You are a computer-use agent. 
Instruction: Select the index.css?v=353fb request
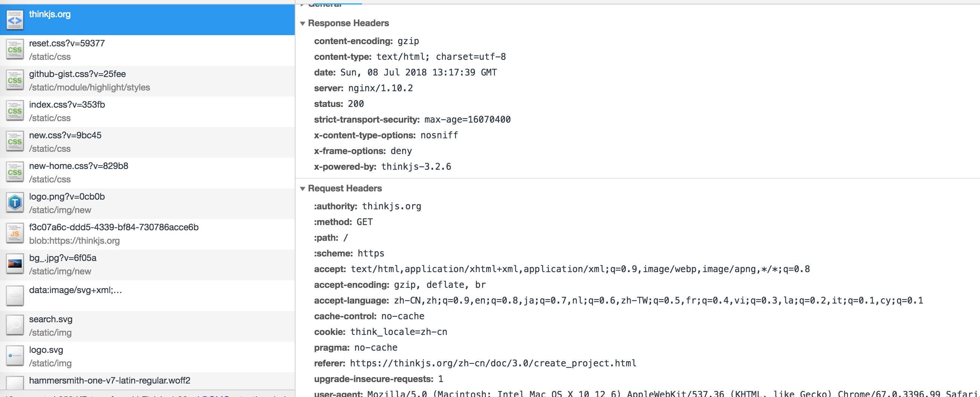pyautogui.click(x=67, y=105)
